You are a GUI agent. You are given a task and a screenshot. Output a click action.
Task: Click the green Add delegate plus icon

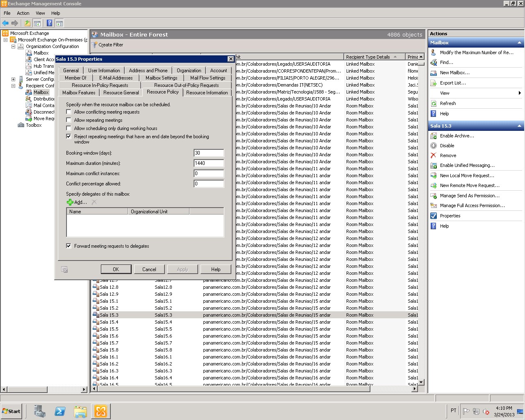(x=70, y=202)
